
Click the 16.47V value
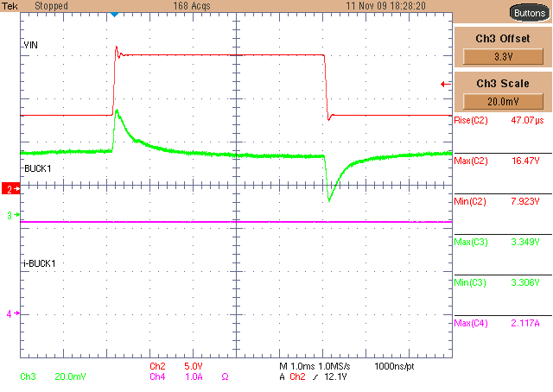[525, 161]
